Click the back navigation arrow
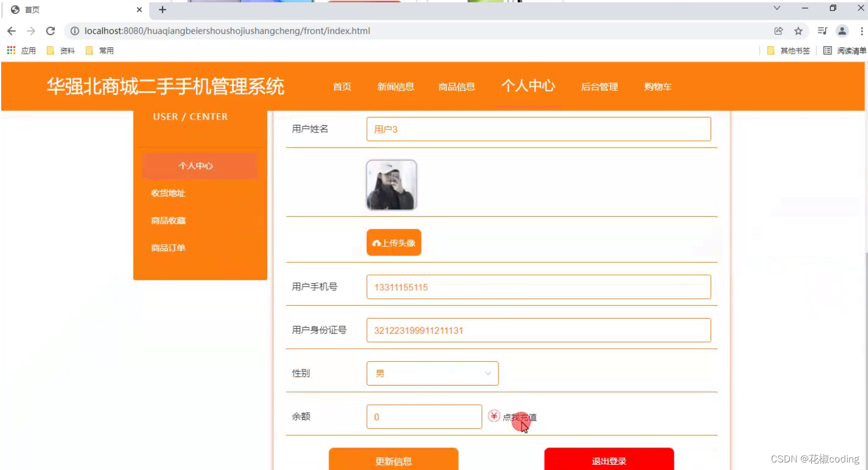Screen dimensions: 868x470 click(12, 31)
